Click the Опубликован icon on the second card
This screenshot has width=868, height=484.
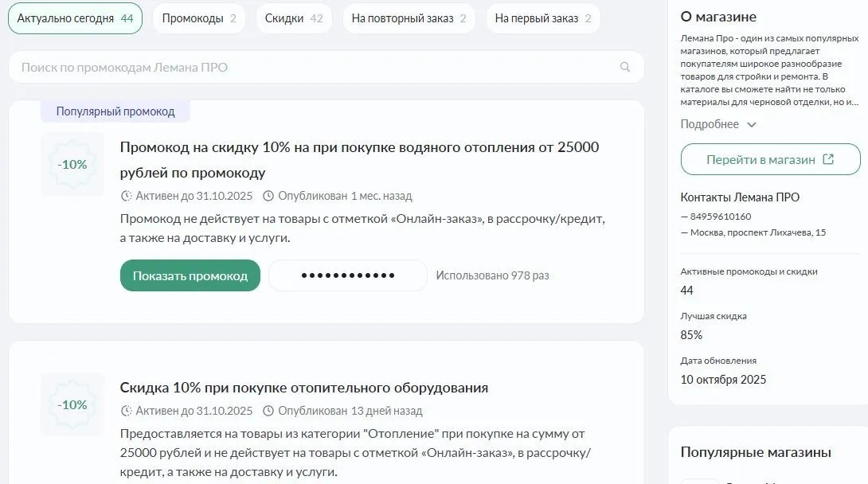[268, 411]
